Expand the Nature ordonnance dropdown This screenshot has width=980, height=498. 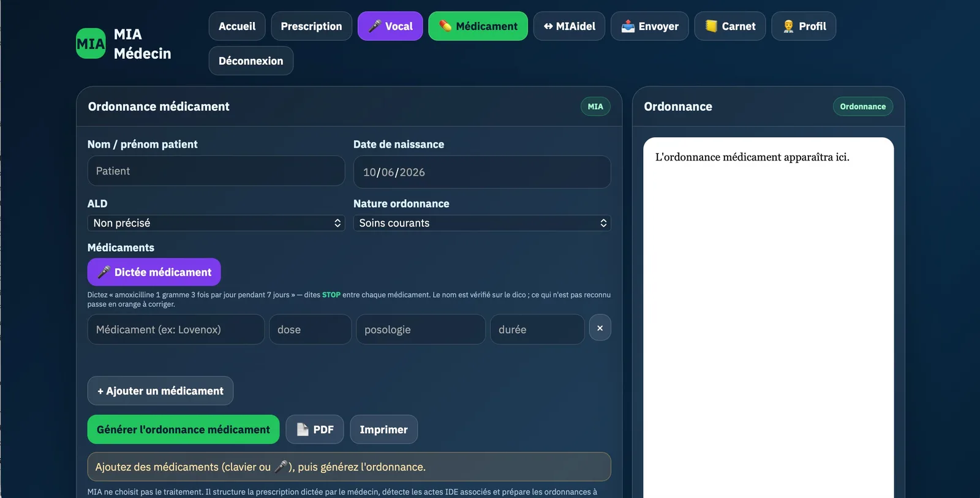point(482,223)
